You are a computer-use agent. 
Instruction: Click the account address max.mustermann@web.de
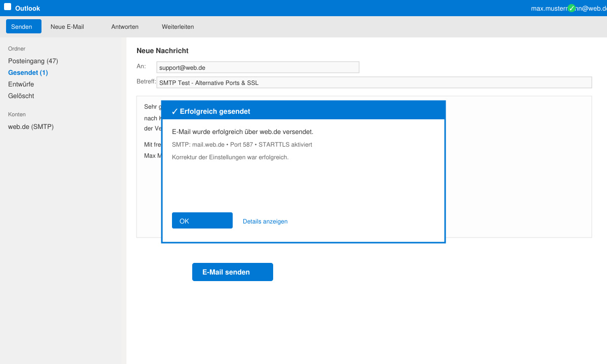[x=569, y=8]
